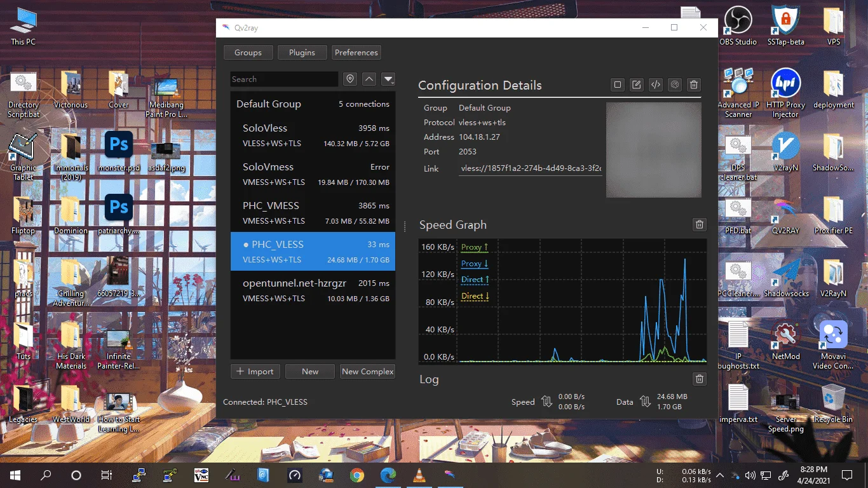Select the This PC desktop icon
Screen dimensions: 868x488
point(24,26)
